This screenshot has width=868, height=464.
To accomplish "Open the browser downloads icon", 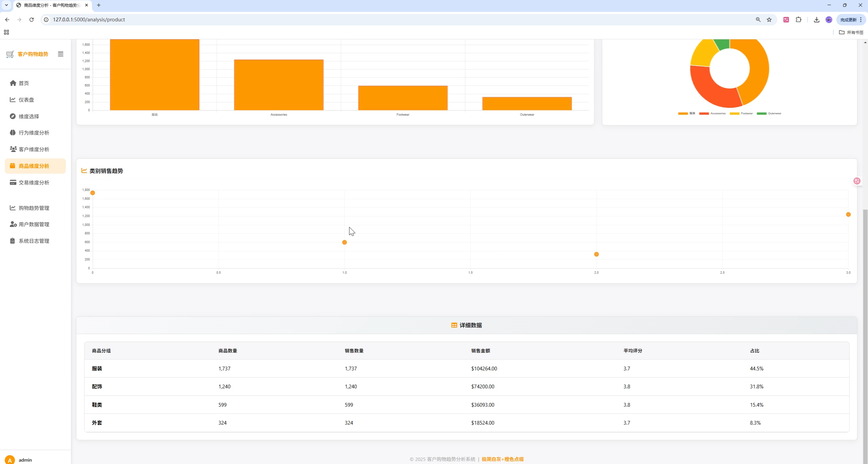I will click(x=816, y=20).
